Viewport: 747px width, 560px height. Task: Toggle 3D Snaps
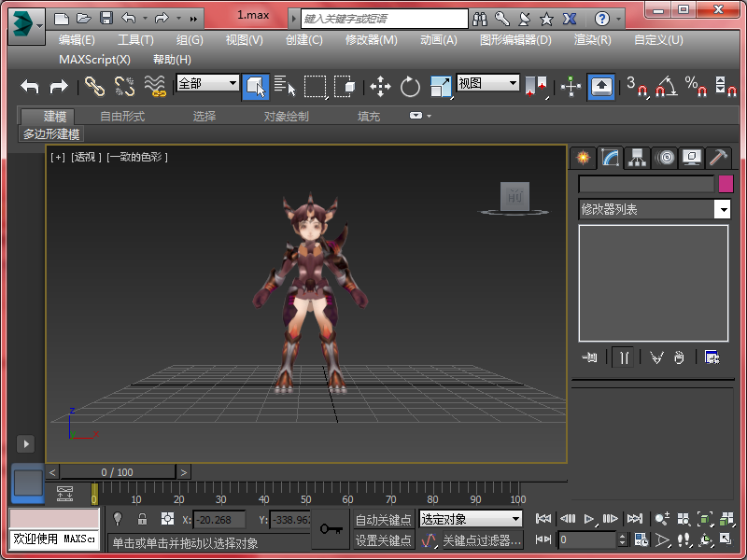(637, 87)
